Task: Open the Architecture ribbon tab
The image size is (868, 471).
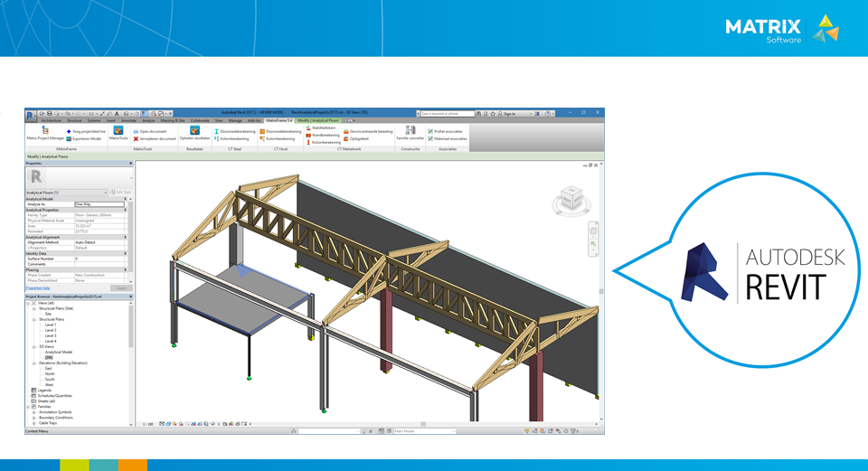Action: point(51,120)
